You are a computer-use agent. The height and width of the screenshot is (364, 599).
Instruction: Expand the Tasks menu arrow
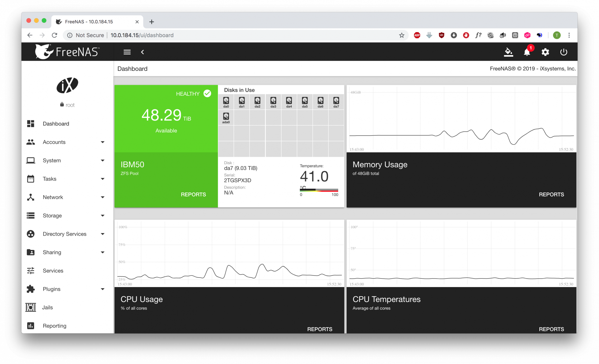pyautogui.click(x=103, y=179)
